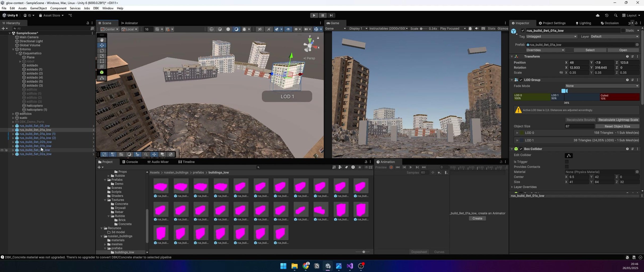The image size is (644, 272).
Task: Open the Tag dropdown
Action: (x=552, y=37)
